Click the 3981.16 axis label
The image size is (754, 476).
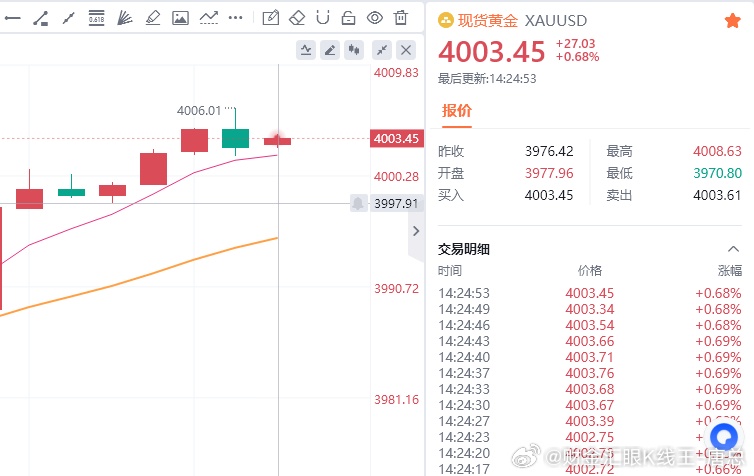[396, 400]
